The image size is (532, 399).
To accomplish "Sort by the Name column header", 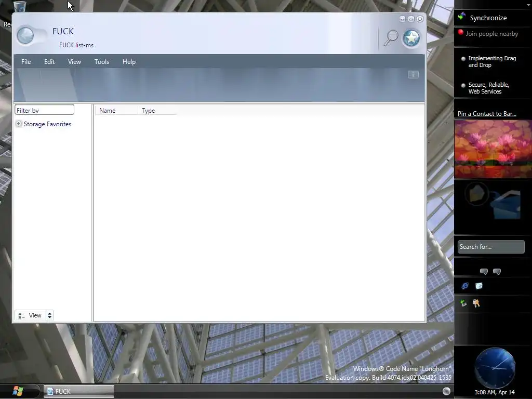I will 116,111.
